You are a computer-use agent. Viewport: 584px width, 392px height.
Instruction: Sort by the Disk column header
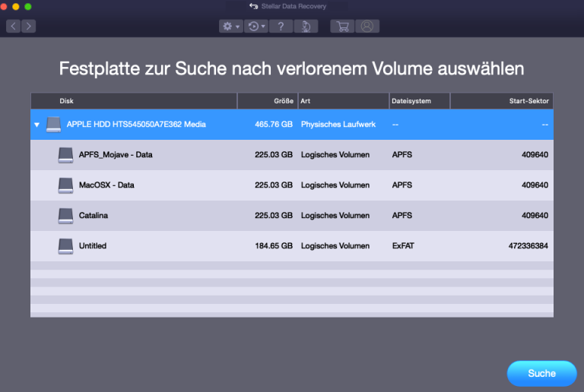(x=134, y=101)
